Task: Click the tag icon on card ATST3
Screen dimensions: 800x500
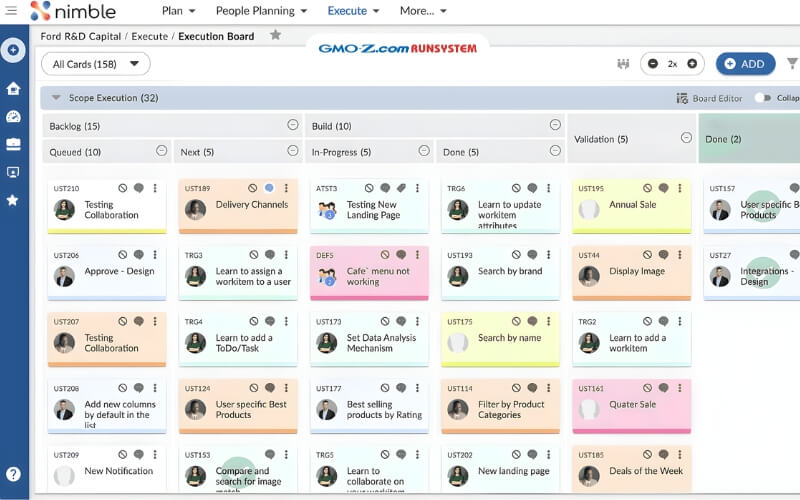Action: [402, 188]
